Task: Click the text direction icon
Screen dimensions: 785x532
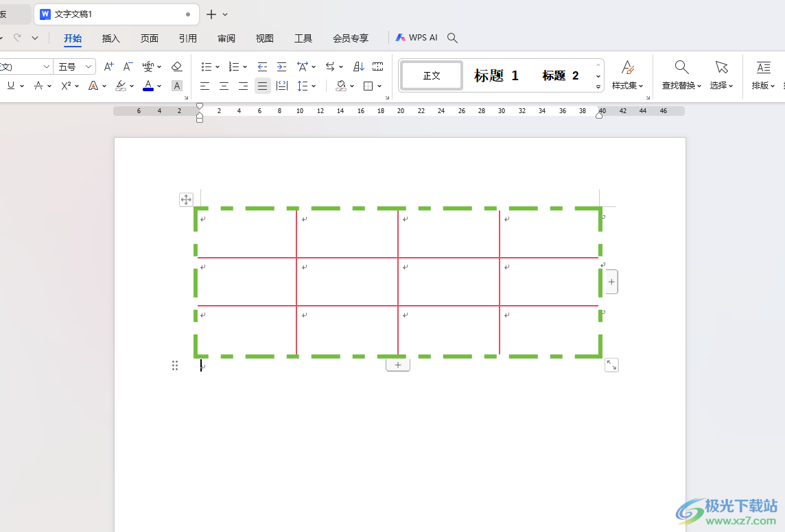Action: click(330, 66)
